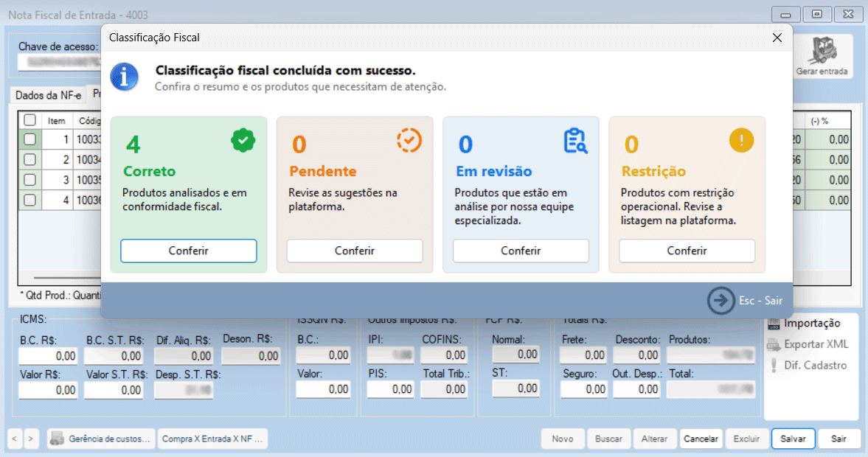This screenshot has height=457, width=868.
Task: Go to next record with the right arrow
Action: pyautogui.click(x=31, y=439)
